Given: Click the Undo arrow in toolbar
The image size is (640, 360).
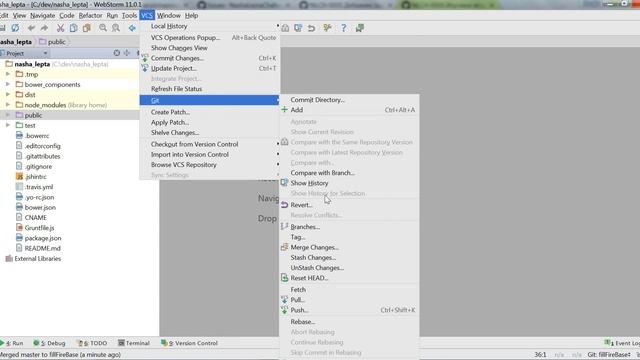Looking at the screenshot, I should 31,28.
